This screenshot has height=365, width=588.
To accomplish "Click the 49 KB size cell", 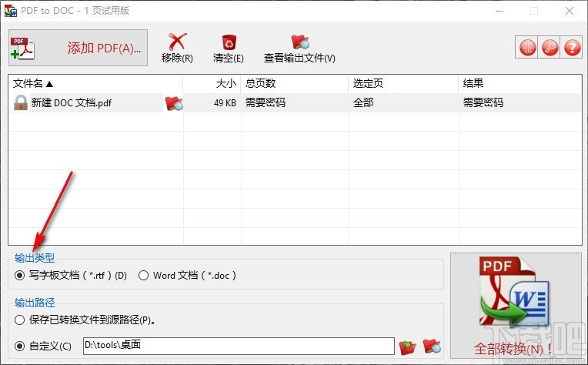I will pos(225,102).
